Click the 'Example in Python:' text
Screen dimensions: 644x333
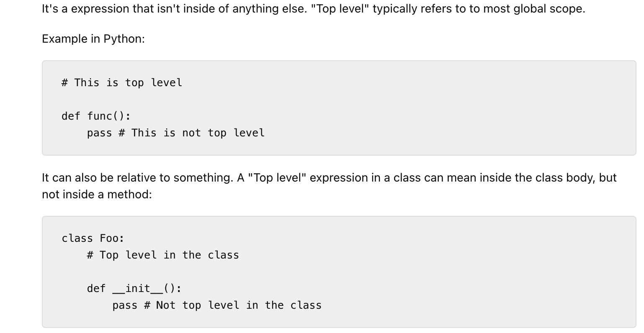(x=93, y=39)
